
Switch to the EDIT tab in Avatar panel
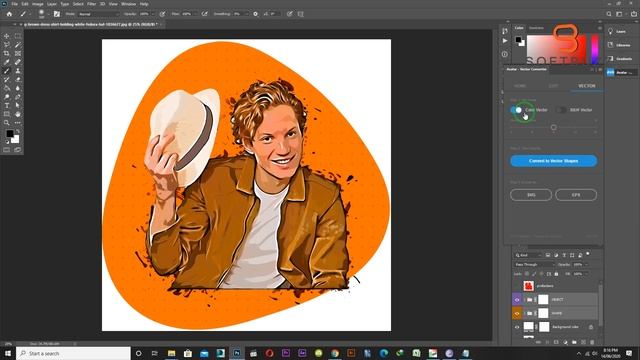[553, 86]
